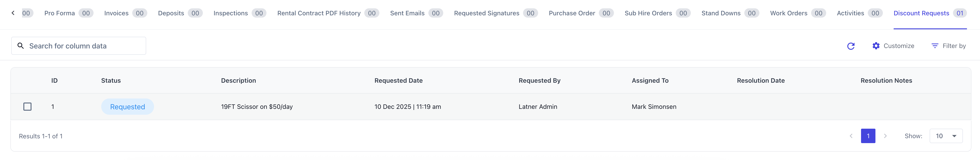Switch to the Inspections tab
The image size is (980, 160).
230,13
